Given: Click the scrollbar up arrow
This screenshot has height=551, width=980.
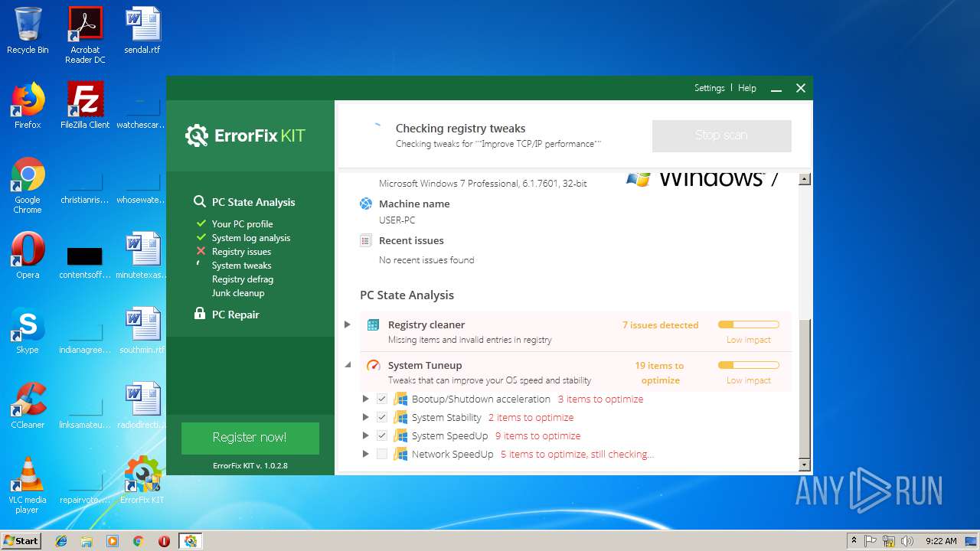Looking at the screenshot, I should [x=804, y=179].
